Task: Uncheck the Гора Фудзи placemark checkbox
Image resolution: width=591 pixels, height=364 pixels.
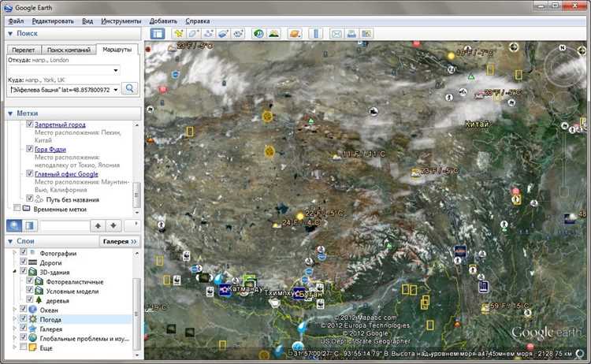Action: tap(29, 148)
